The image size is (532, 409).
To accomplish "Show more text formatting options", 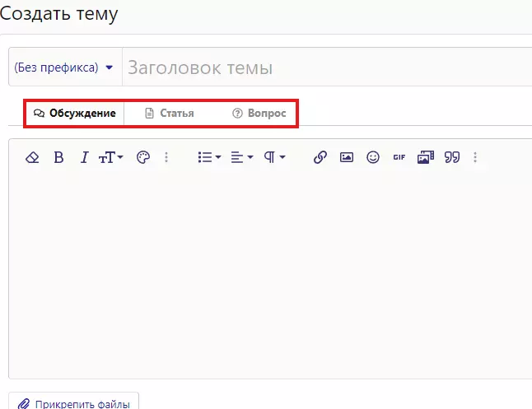I will (x=166, y=157).
